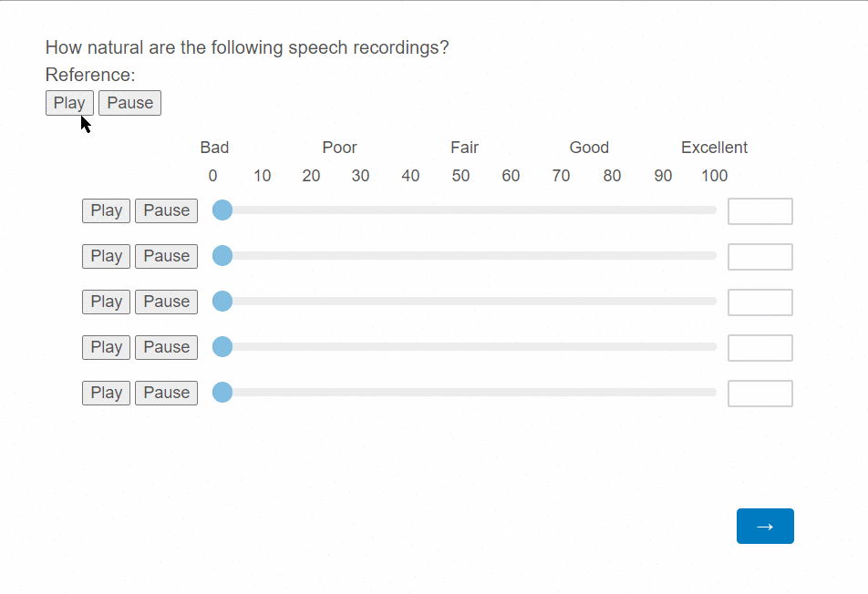The image size is (868, 594).
Task: Click the first recording's slider handle
Action: 222,210
